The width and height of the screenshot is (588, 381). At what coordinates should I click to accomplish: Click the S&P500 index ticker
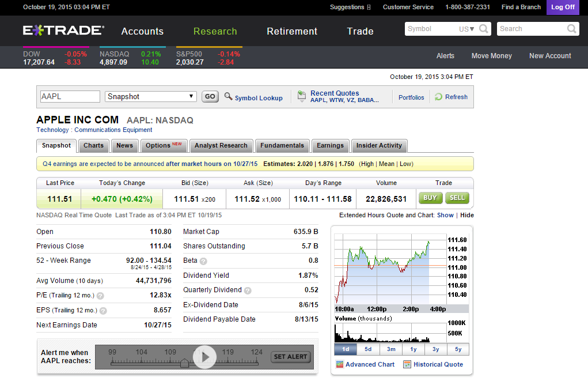tap(208, 58)
